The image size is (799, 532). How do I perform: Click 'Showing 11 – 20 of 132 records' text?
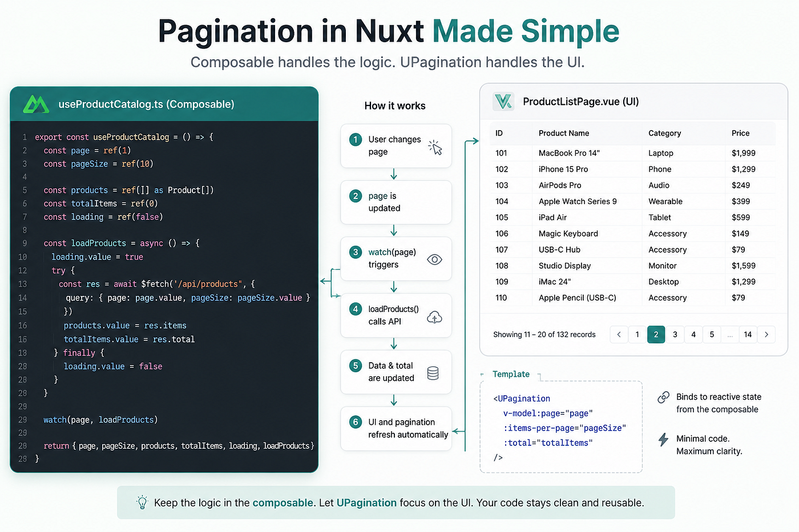(x=544, y=335)
